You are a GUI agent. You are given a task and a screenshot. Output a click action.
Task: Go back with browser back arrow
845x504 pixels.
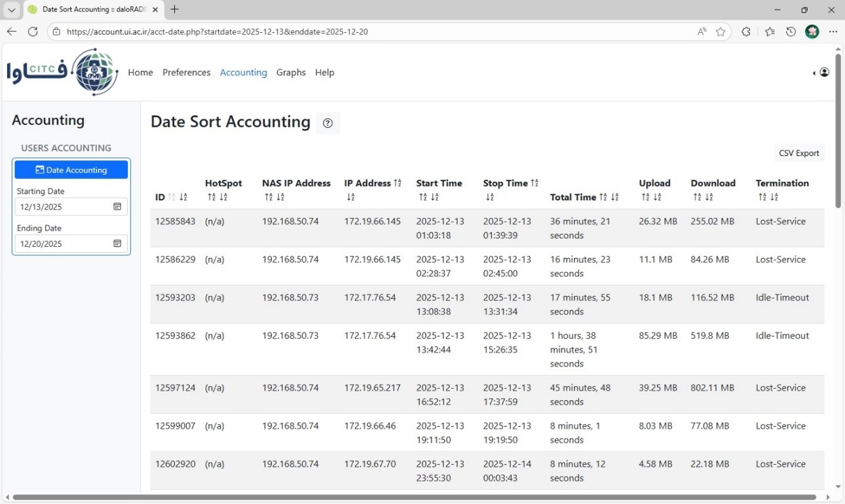[12, 31]
